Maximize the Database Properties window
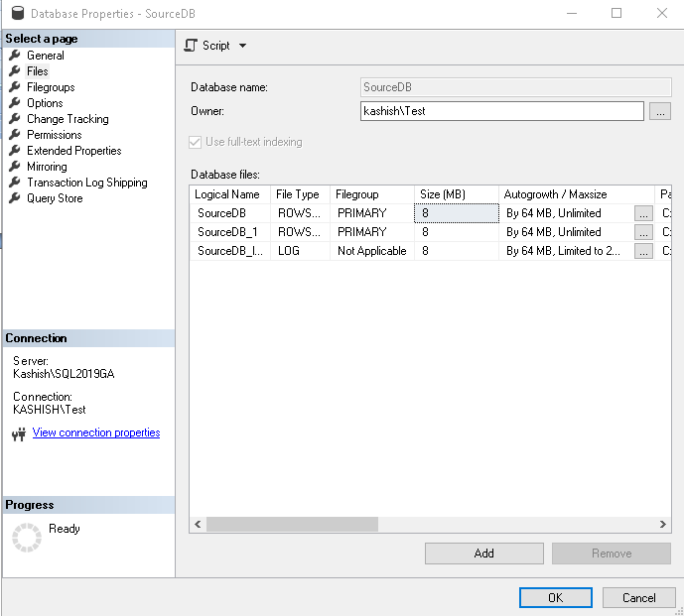 [x=616, y=13]
